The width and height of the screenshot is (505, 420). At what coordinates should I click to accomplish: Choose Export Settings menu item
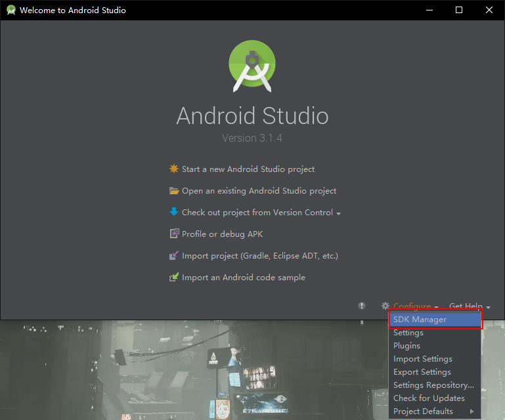click(435, 372)
